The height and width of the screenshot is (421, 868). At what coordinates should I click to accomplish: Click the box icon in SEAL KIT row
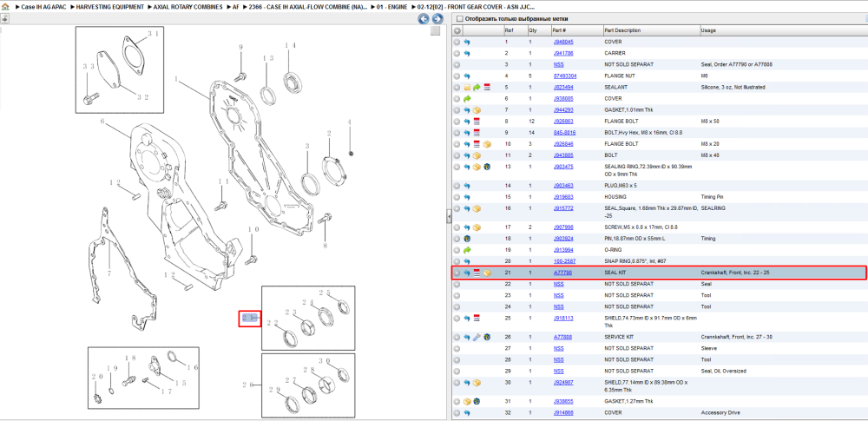[x=487, y=273]
